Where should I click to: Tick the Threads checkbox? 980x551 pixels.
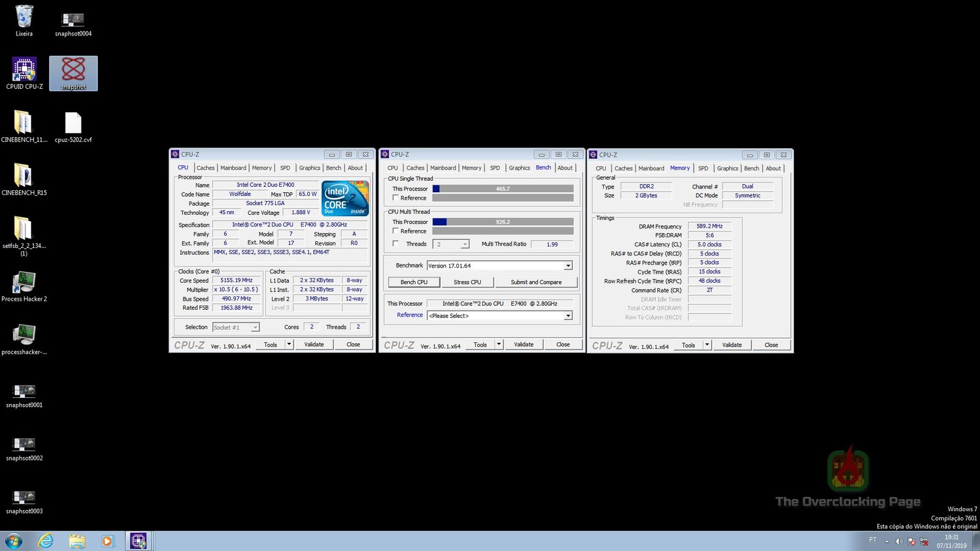point(396,244)
